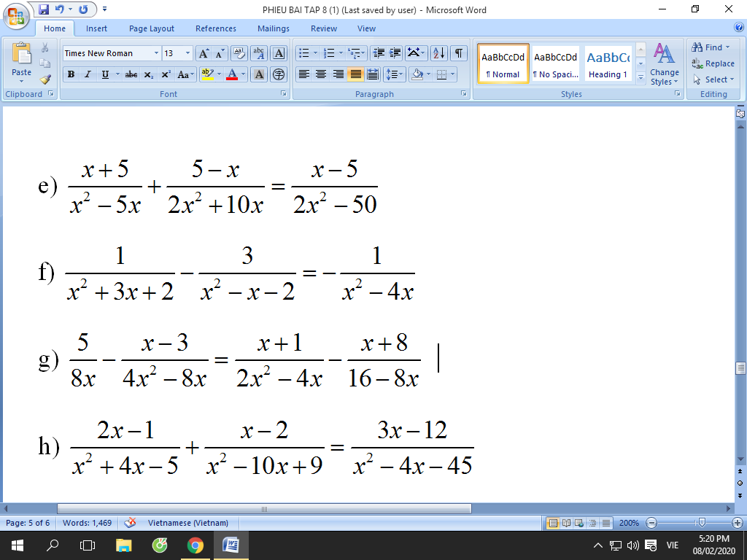
Task: Open underline style dropdown arrow
Action: tap(117, 74)
